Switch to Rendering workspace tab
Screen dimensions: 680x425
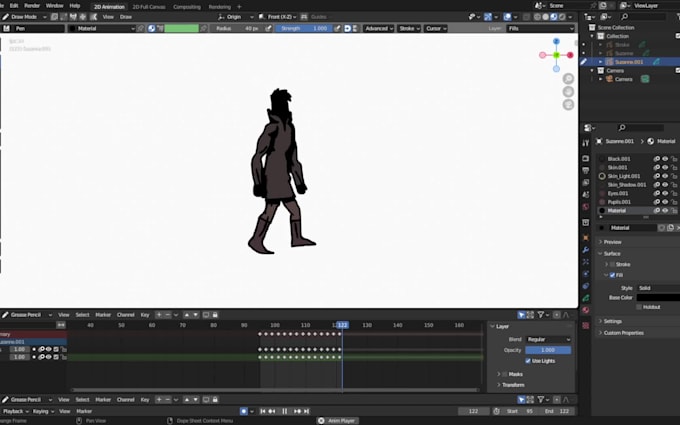[x=219, y=7]
